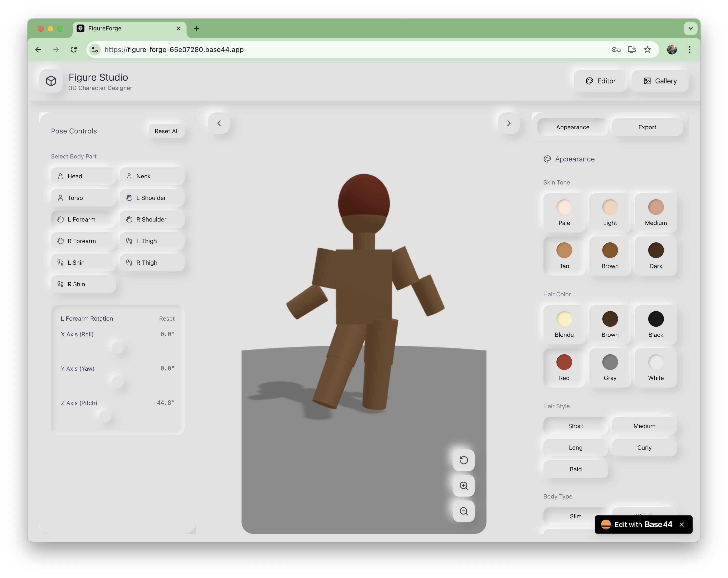This screenshot has height=578, width=728.
Task: Switch to the Export tab
Action: point(647,127)
